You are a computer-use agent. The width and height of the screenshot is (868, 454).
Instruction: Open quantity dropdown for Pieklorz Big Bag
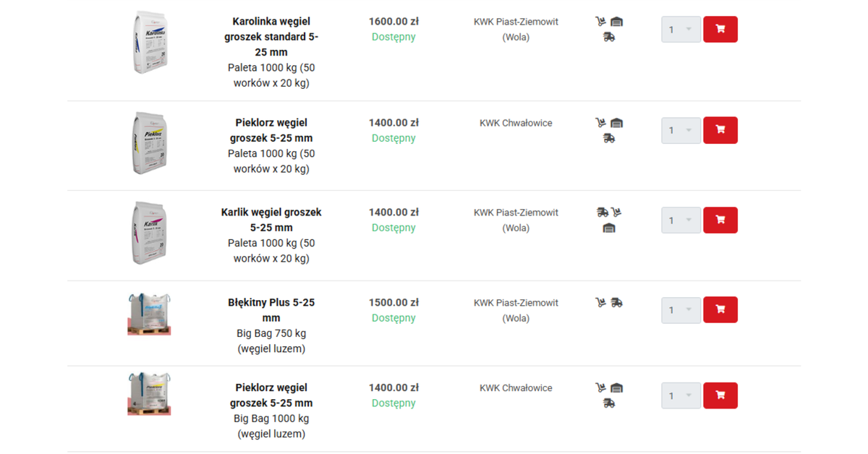tap(681, 395)
